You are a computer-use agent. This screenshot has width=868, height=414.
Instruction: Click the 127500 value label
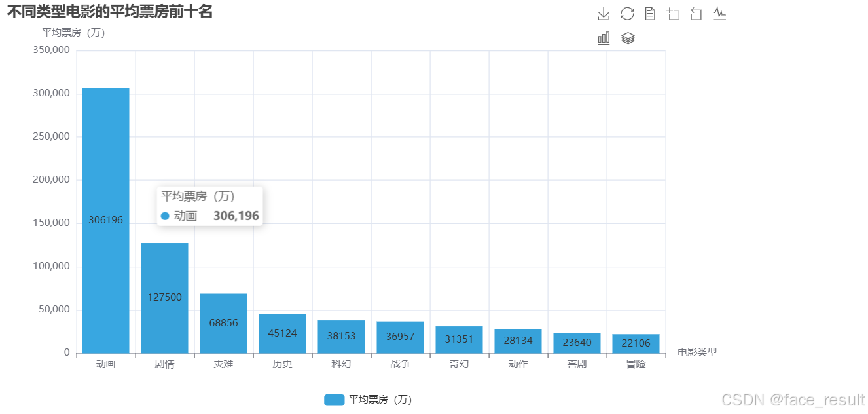(164, 297)
